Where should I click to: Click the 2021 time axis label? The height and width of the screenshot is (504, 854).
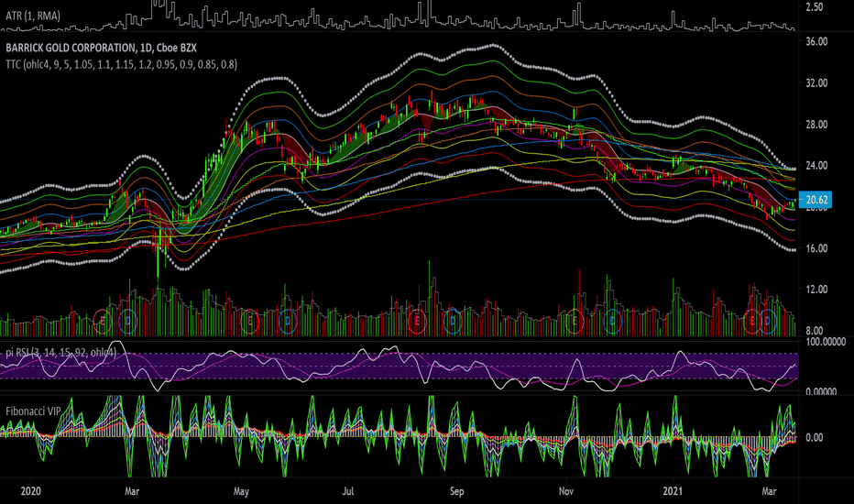click(673, 491)
